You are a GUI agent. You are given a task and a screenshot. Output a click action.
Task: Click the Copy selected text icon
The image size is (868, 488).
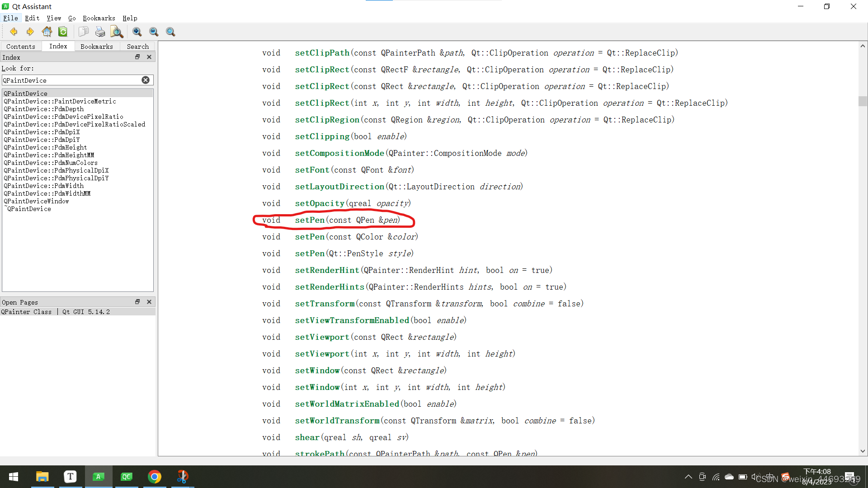click(84, 32)
